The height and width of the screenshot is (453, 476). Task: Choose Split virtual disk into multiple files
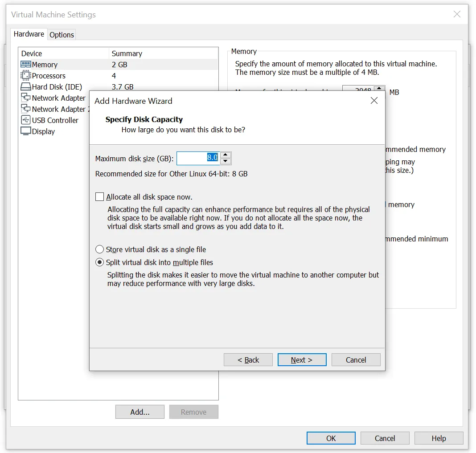click(100, 262)
